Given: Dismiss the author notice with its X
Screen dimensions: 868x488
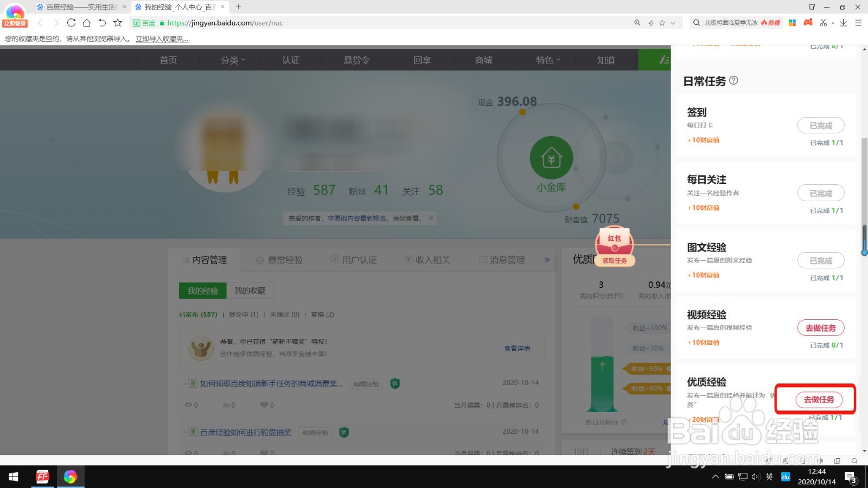Looking at the screenshot, I should point(431,218).
